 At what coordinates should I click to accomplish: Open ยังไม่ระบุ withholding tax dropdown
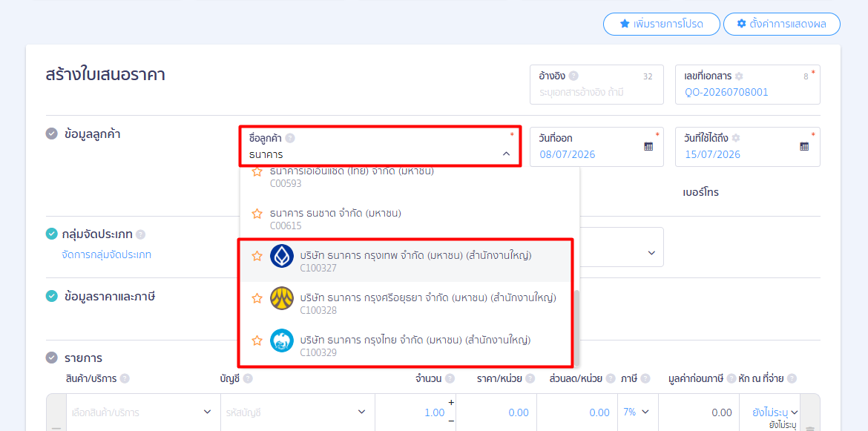(x=775, y=412)
